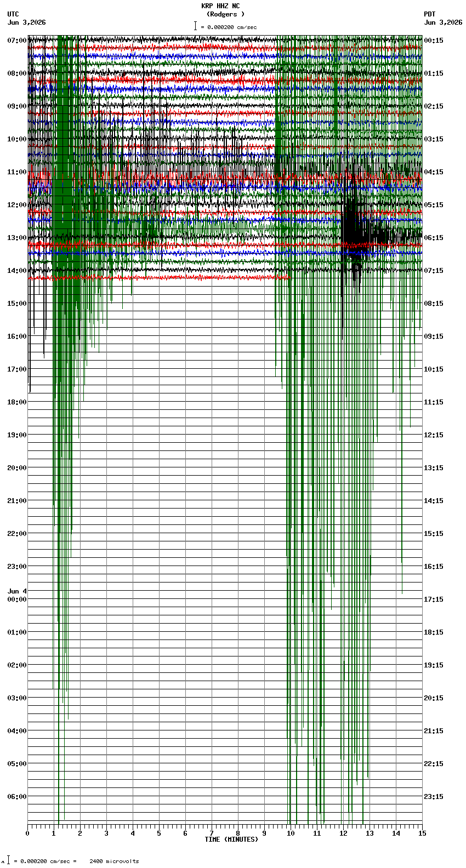
Task: Click the 03:00 UTC time label
Action: click(x=17, y=698)
